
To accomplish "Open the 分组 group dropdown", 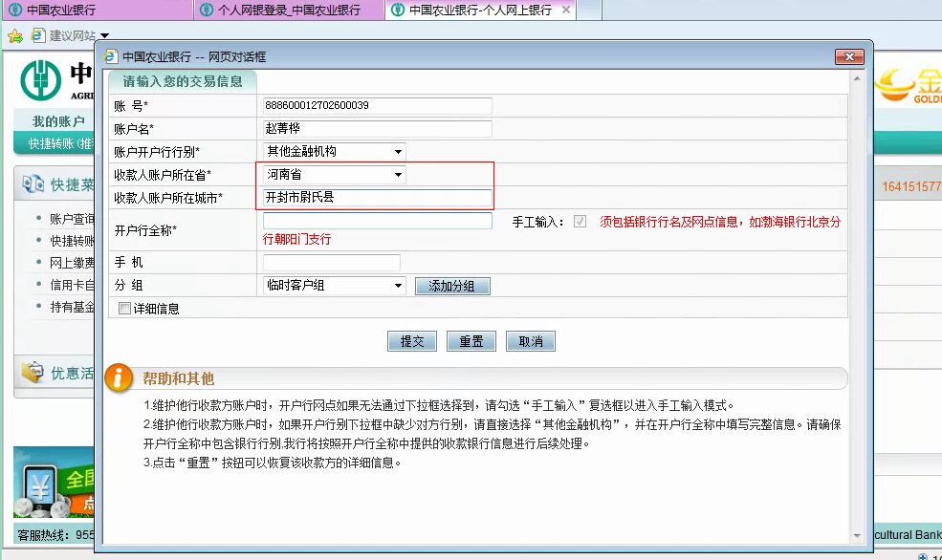I will pos(334,285).
